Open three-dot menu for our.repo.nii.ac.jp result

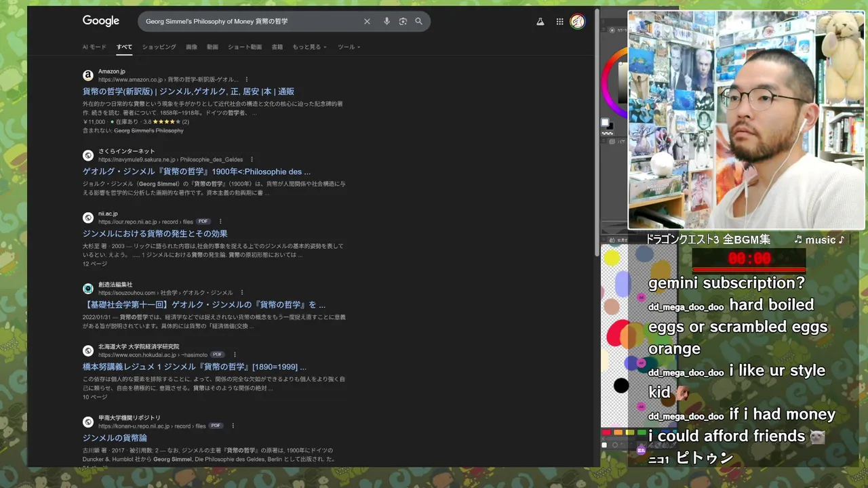220,222
